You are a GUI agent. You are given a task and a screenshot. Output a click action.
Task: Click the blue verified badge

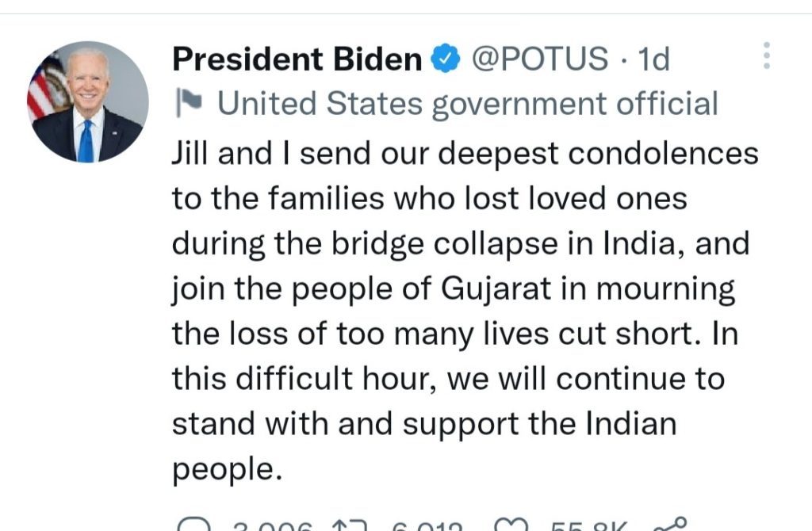(446, 58)
